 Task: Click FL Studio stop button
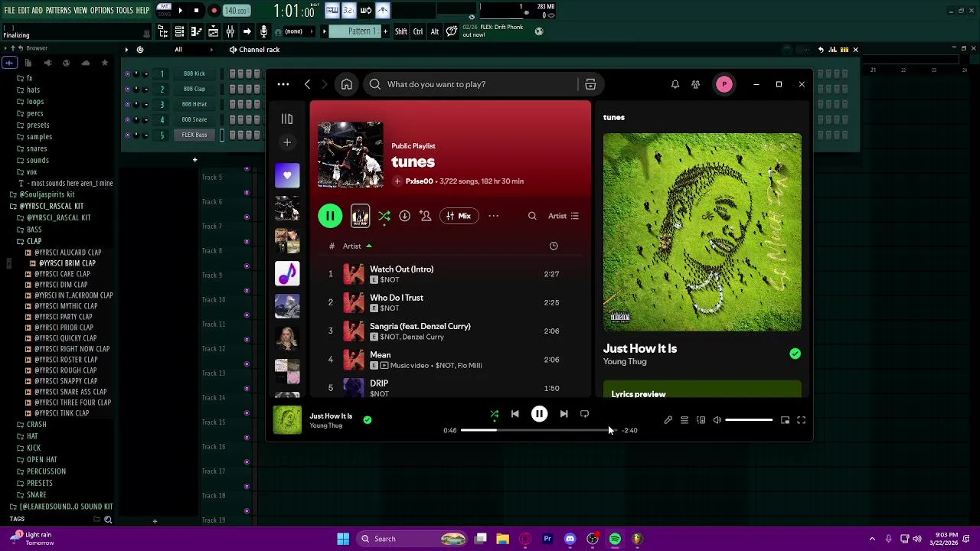click(x=196, y=11)
